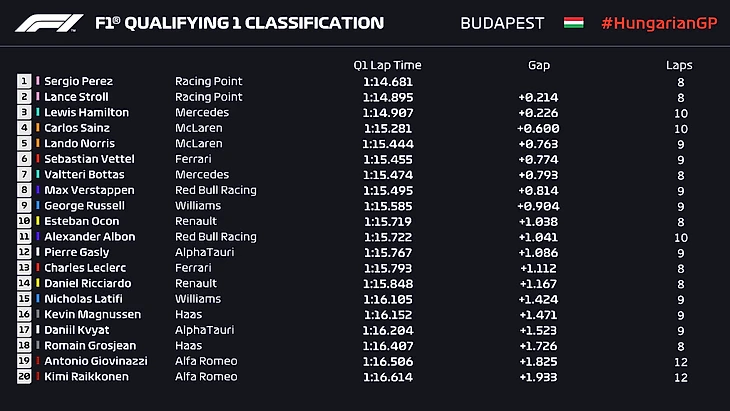Click George Russell's Williams team name
This screenshot has height=411, width=730.
point(197,205)
